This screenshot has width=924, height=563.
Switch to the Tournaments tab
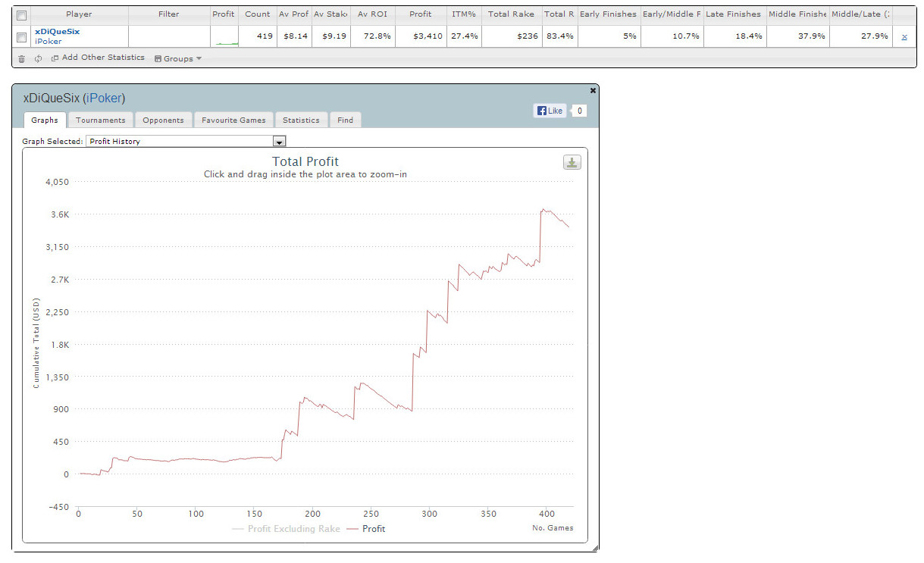pos(101,120)
